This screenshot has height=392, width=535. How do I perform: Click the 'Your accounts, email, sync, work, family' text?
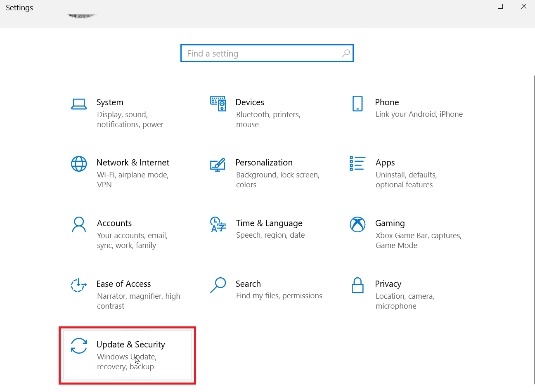[132, 241]
